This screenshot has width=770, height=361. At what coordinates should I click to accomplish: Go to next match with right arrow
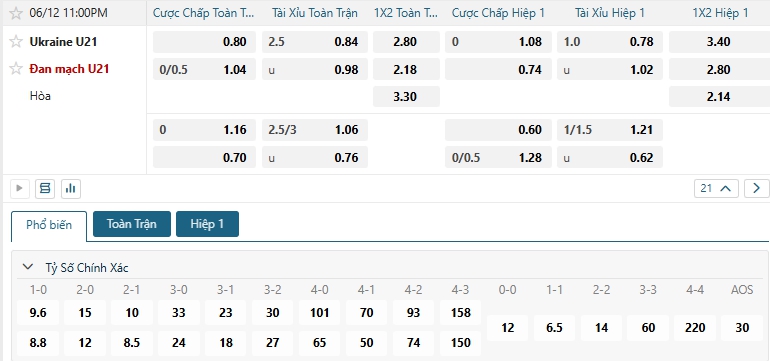[x=756, y=188]
